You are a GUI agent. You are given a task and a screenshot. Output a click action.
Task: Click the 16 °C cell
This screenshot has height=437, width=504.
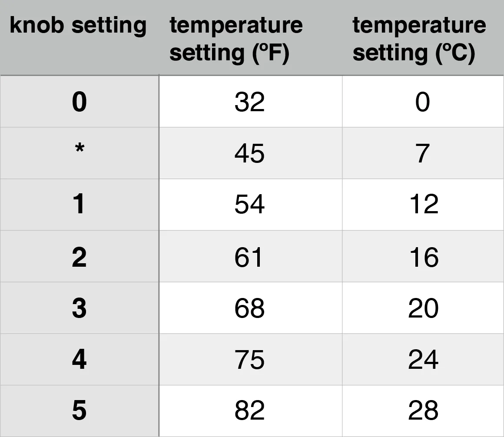coord(423,257)
